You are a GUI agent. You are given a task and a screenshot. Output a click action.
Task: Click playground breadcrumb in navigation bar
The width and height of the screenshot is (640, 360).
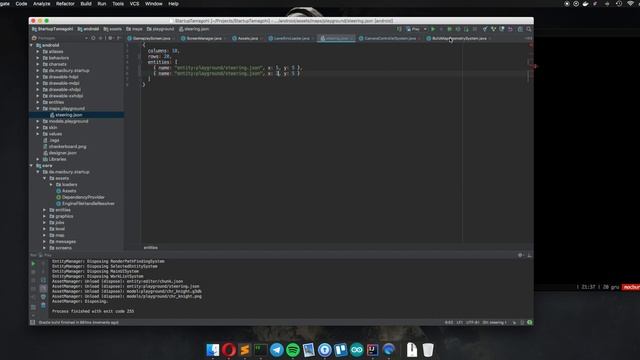pos(160,29)
